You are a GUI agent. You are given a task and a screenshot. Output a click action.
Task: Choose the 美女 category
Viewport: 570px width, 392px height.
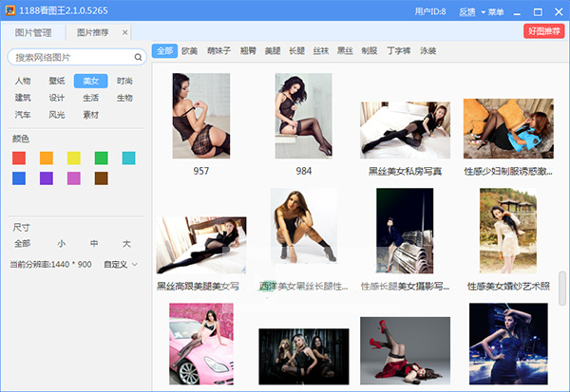[x=90, y=81]
